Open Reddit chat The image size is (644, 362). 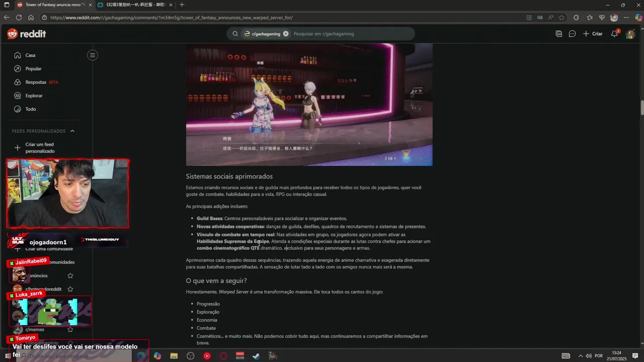click(x=572, y=34)
